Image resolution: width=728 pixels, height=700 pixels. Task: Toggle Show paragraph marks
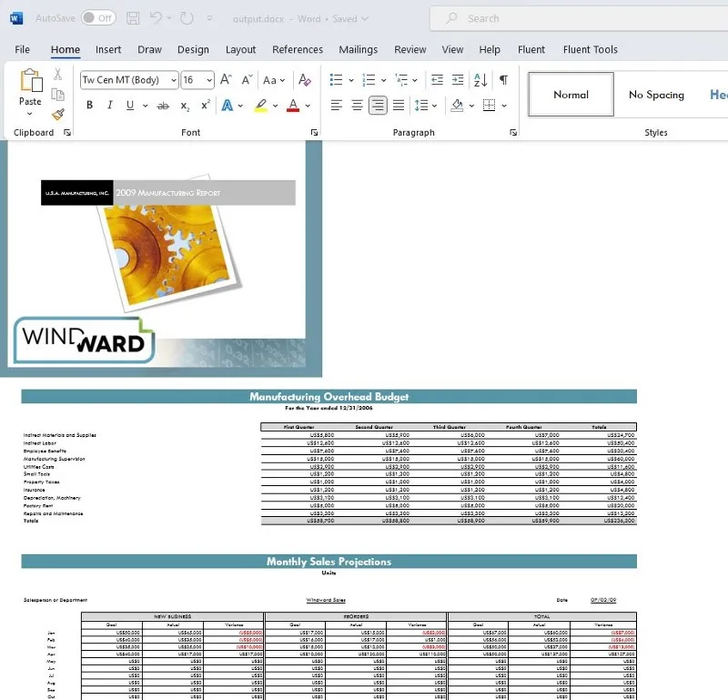(503, 80)
